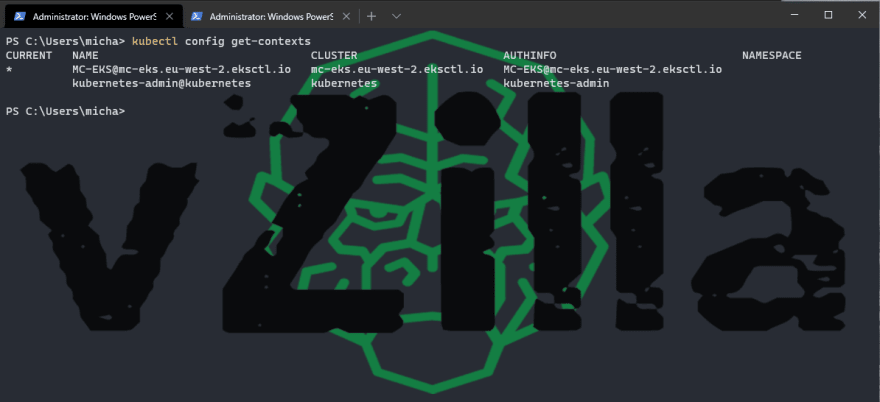Click the 'kubernetes-admin@kubernetes' context name
The image size is (880, 402).
point(162,83)
